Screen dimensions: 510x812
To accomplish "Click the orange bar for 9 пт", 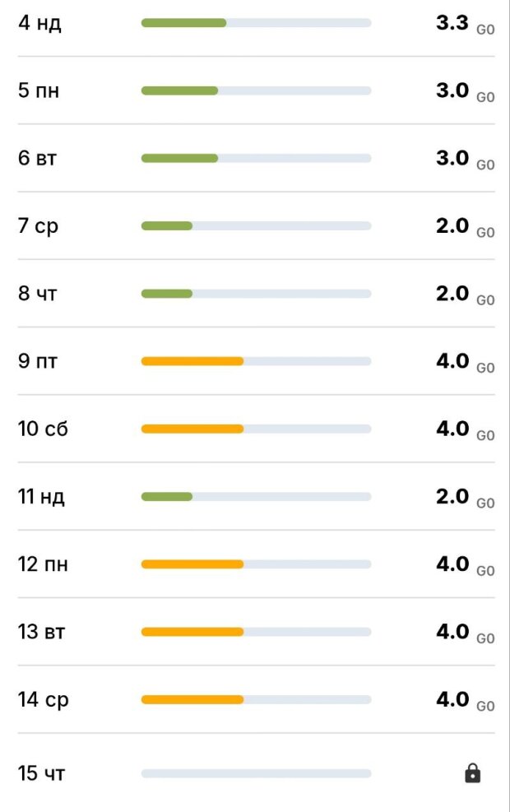I will click(192, 361).
